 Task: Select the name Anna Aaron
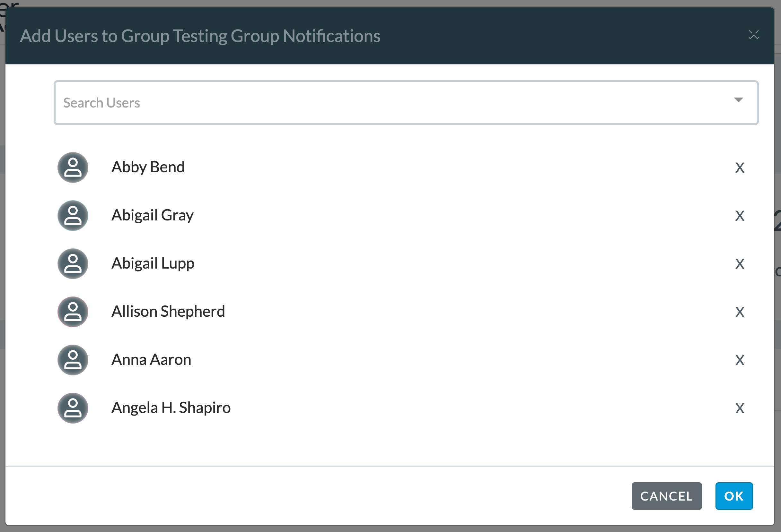point(151,359)
